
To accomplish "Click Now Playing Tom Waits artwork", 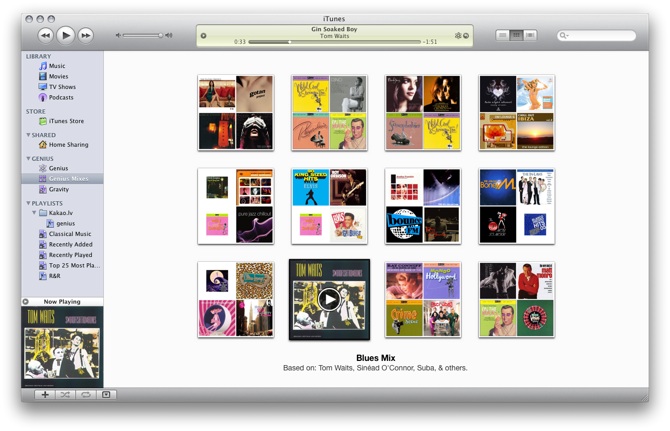I will 62,347.
